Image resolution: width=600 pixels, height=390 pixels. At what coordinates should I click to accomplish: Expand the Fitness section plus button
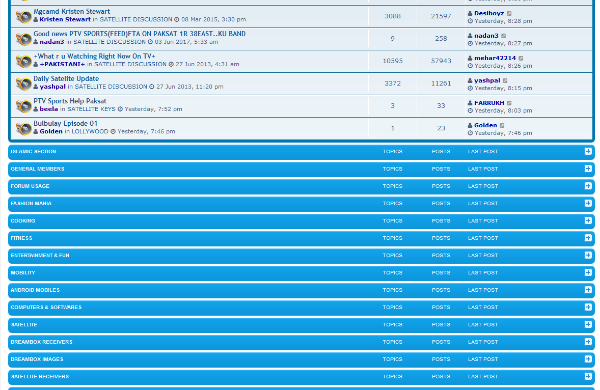pyautogui.click(x=588, y=238)
